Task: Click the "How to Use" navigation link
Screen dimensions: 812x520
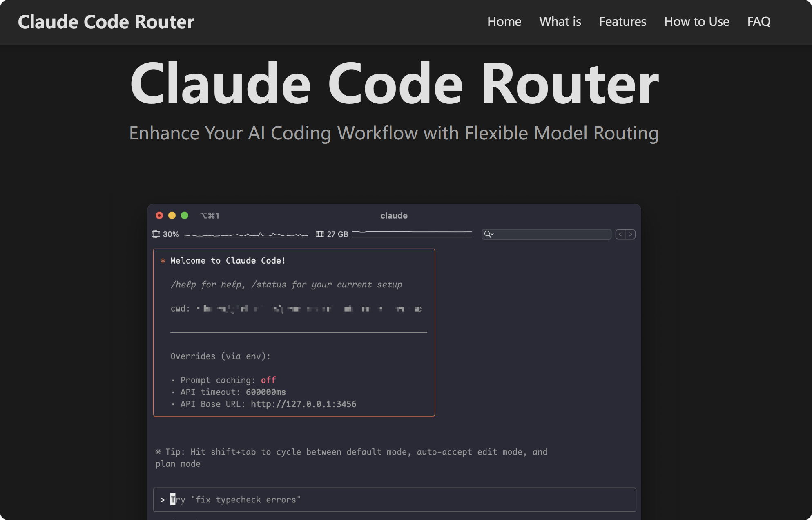Action: click(x=696, y=22)
